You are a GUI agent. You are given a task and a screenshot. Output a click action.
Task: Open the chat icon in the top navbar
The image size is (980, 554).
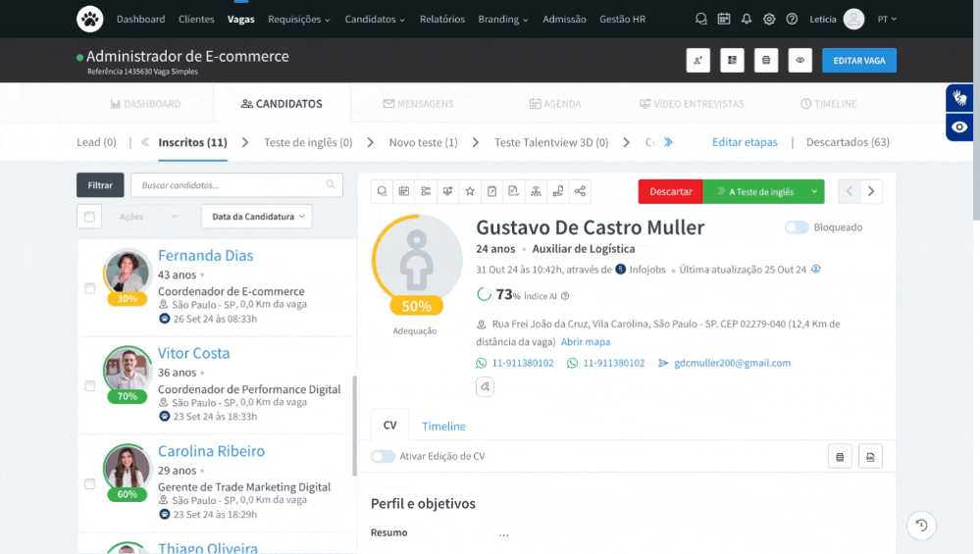701,20
